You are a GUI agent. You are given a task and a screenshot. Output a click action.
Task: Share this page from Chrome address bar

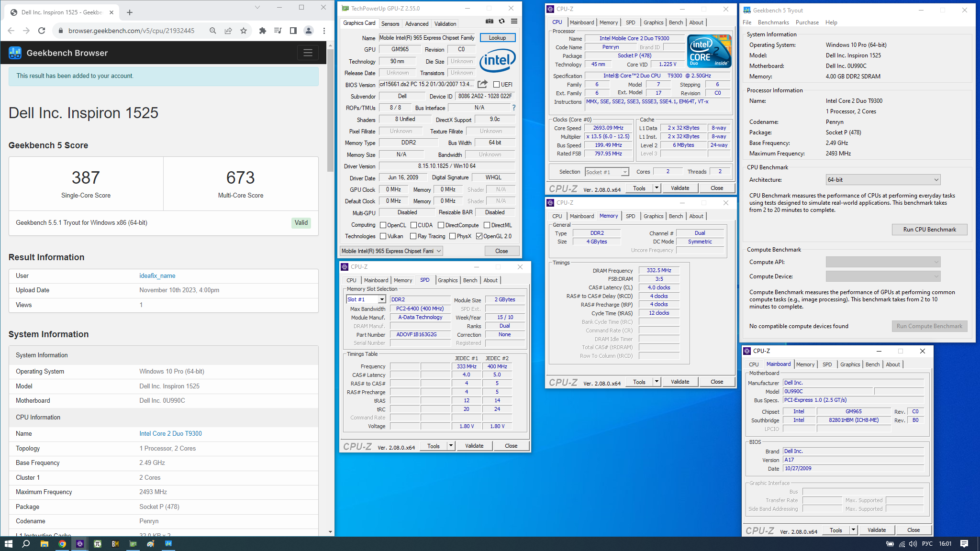tap(228, 31)
